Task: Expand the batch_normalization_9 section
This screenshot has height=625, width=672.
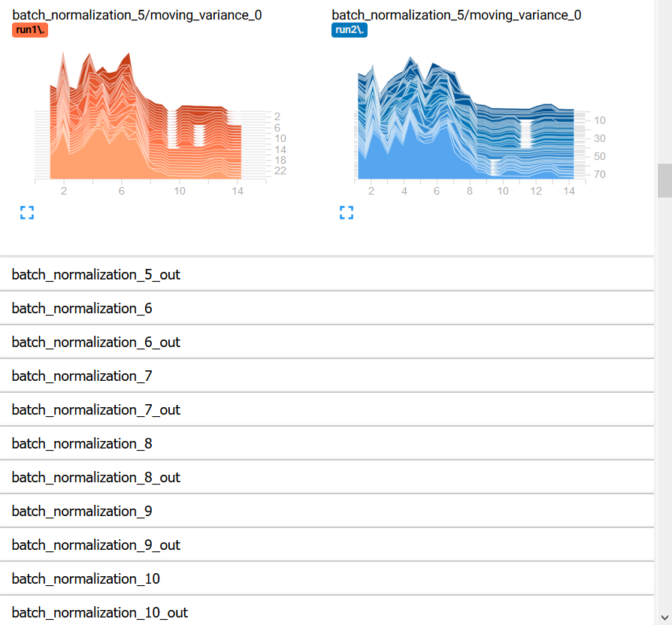Action: (327, 511)
